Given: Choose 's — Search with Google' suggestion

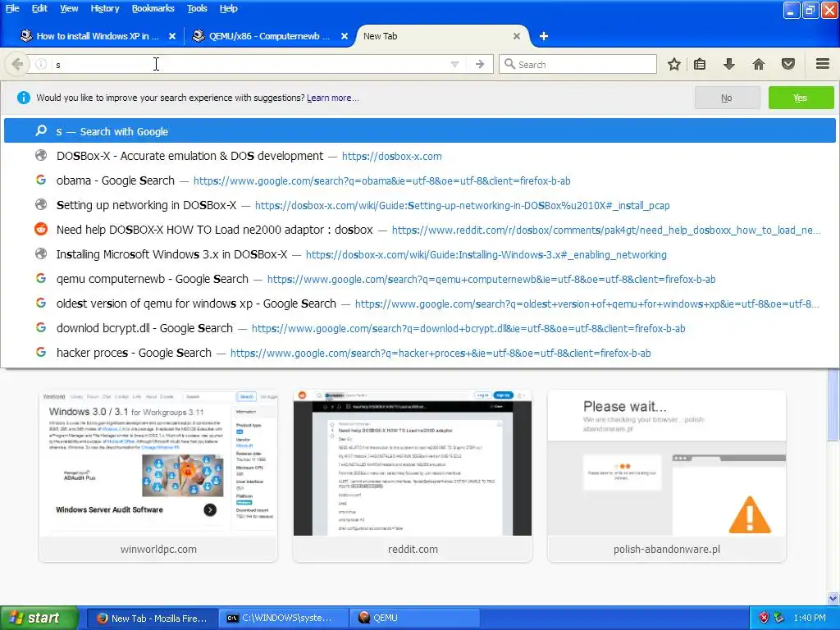Looking at the screenshot, I should pyautogui.click(x=419, y=131).
